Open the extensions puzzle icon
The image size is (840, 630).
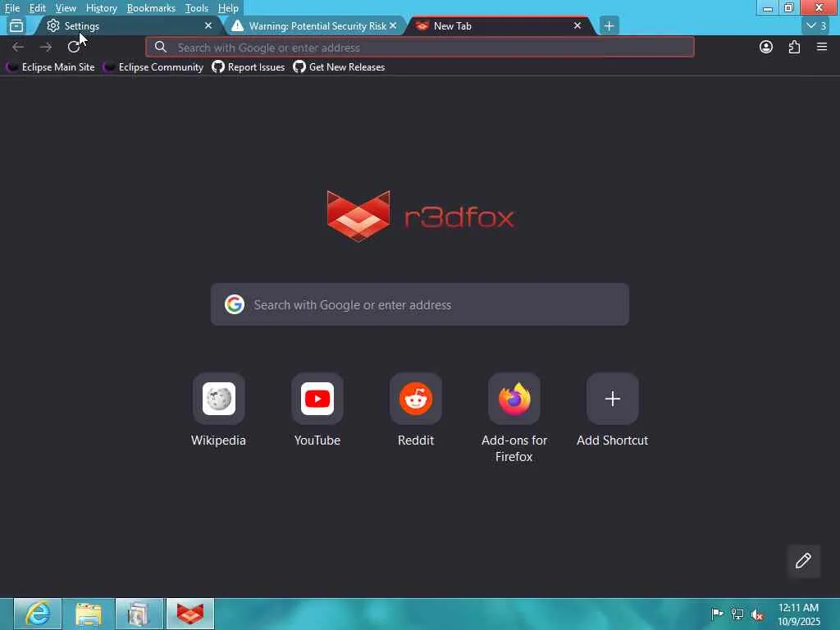click(794, 47)
